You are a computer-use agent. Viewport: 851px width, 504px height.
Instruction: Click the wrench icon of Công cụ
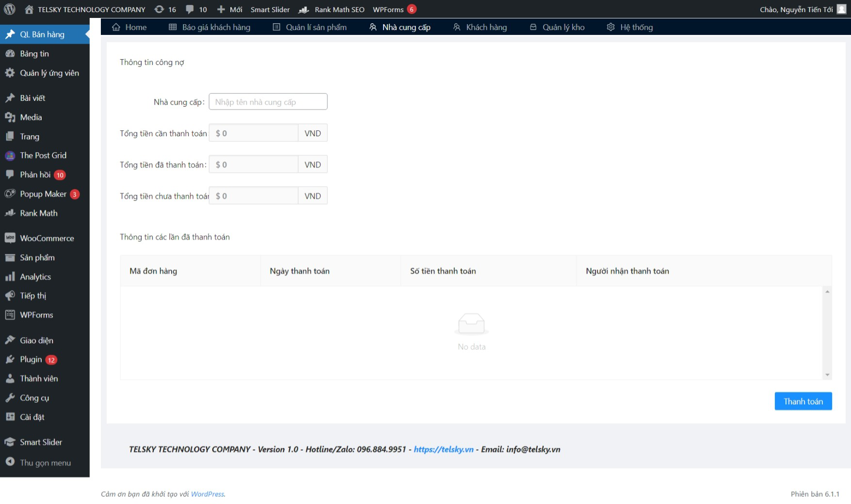[10, 398]
